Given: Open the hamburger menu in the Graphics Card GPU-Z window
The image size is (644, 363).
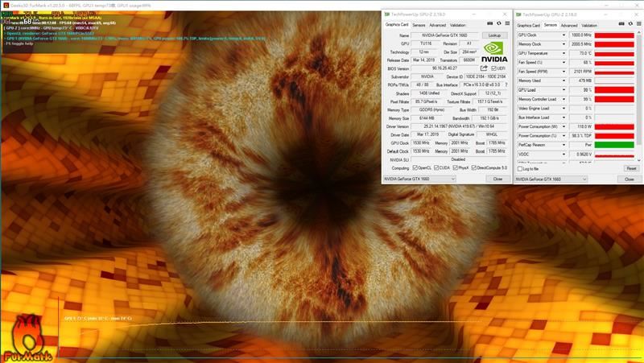Looking at the screenshot, I should click(507, 23).
